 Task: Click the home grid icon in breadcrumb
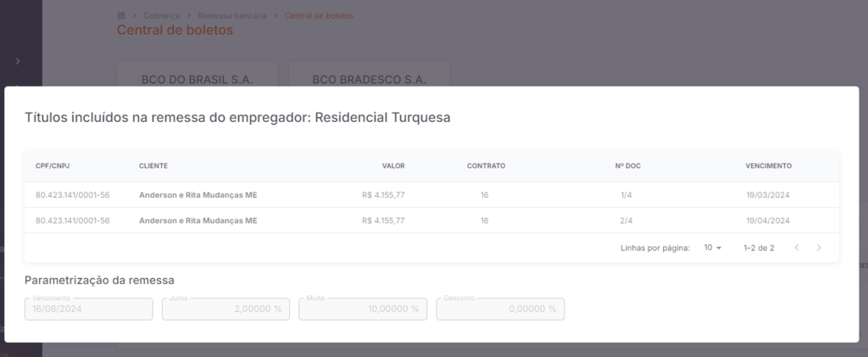(x=121, y=15)
